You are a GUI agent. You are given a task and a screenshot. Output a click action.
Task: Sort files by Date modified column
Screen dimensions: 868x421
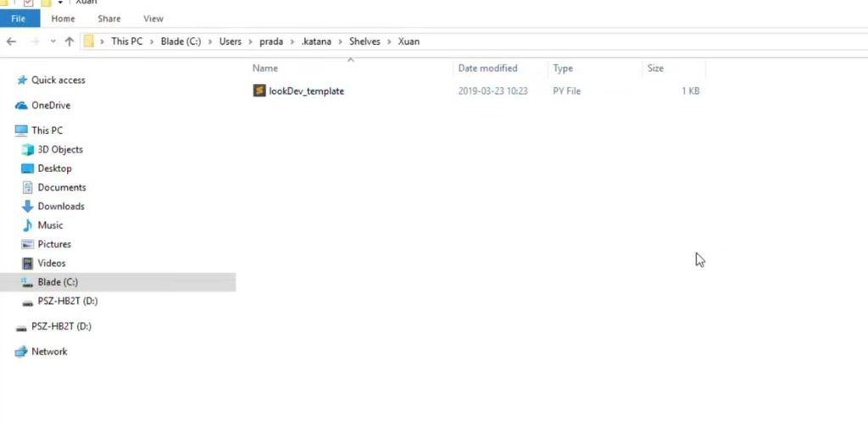(x=487, y=69)
